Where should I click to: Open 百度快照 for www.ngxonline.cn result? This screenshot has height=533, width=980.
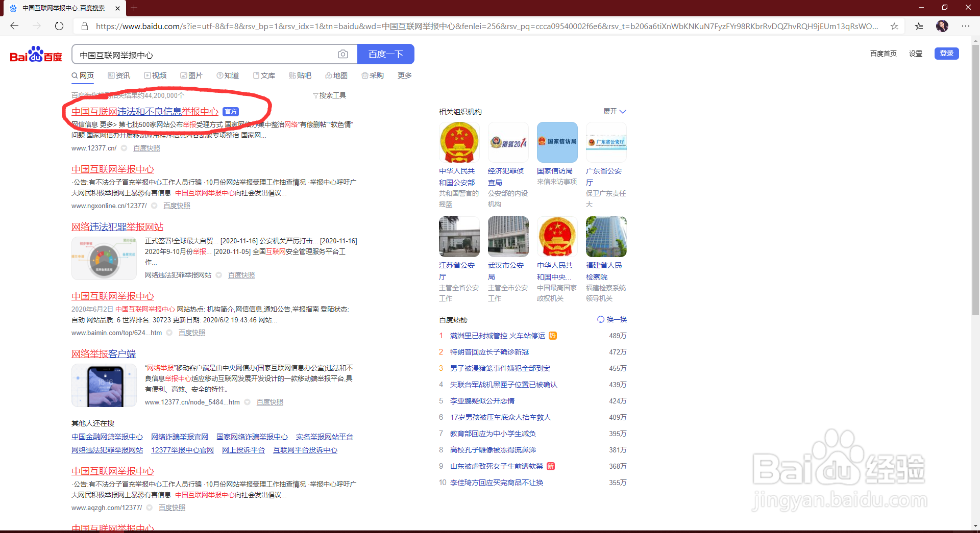click(177, 206)
